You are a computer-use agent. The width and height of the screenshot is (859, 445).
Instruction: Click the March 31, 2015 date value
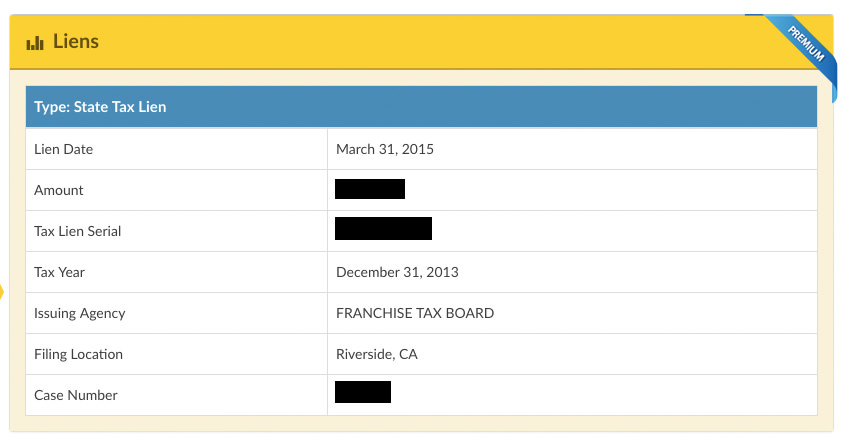tap(385, 149)
